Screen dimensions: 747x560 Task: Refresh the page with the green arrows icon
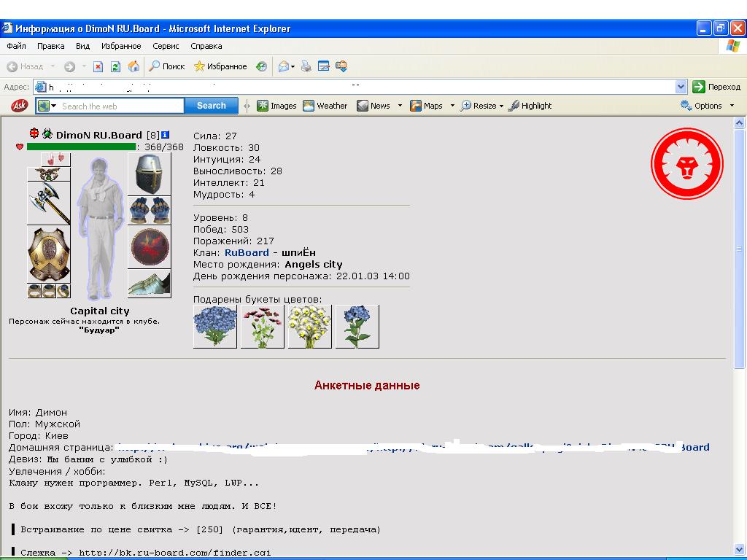coord(115,66)
